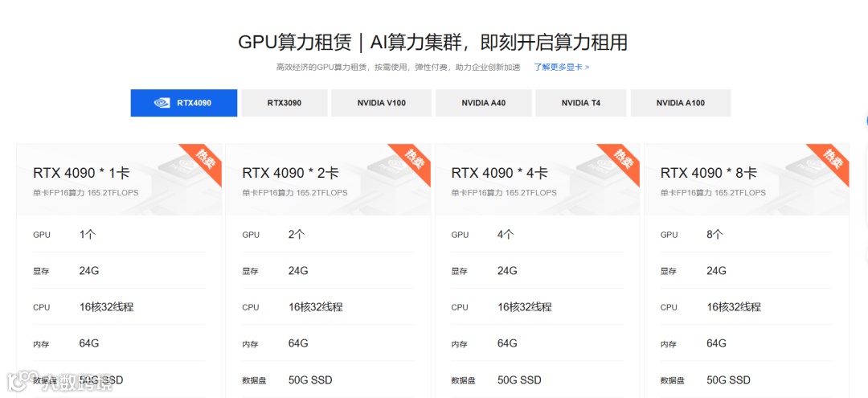Click the GPU value 1个
This screenshot has width=868, height=398.
88,235
